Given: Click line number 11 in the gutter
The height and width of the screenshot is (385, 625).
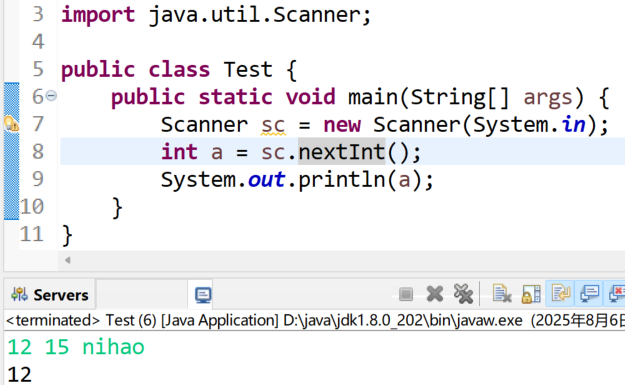Looking at the screenshot, I should pyautogui.click(x=31, y=234).
